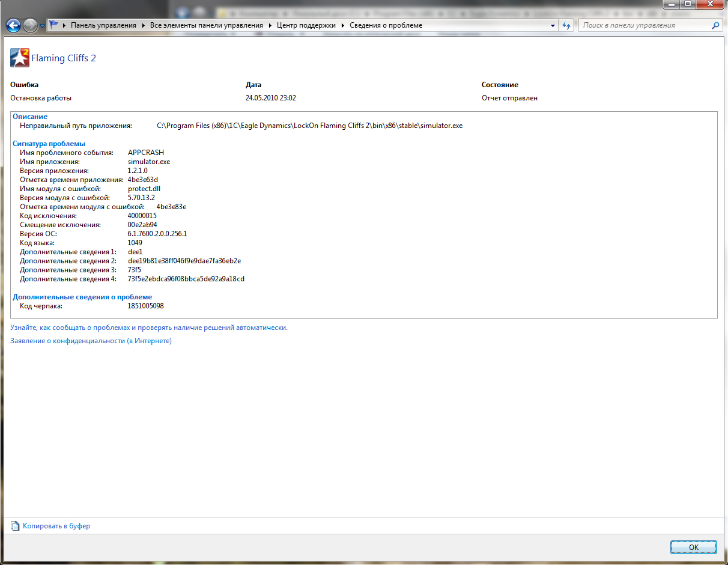Click the Состояние column header

click(x=500, y=85)
